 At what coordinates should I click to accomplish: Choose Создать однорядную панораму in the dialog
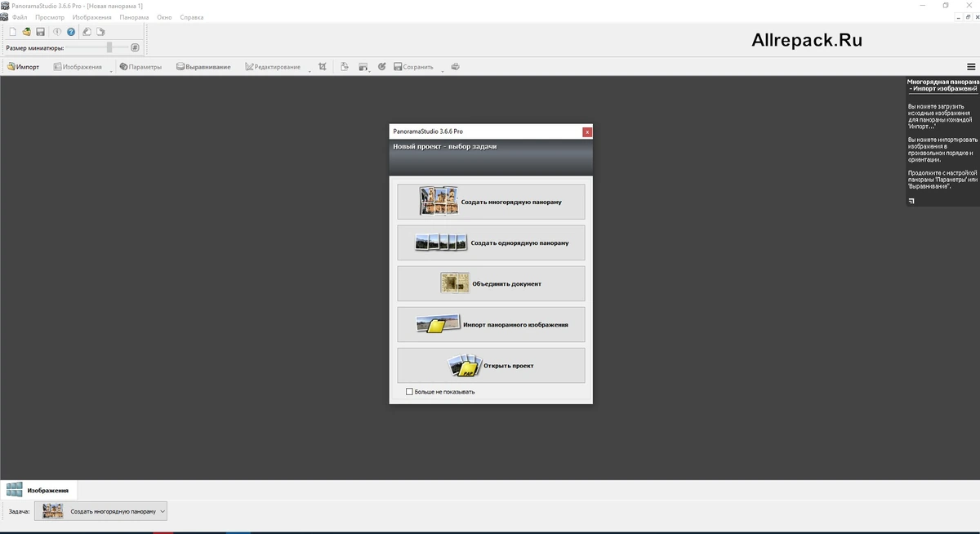point(491,243)
